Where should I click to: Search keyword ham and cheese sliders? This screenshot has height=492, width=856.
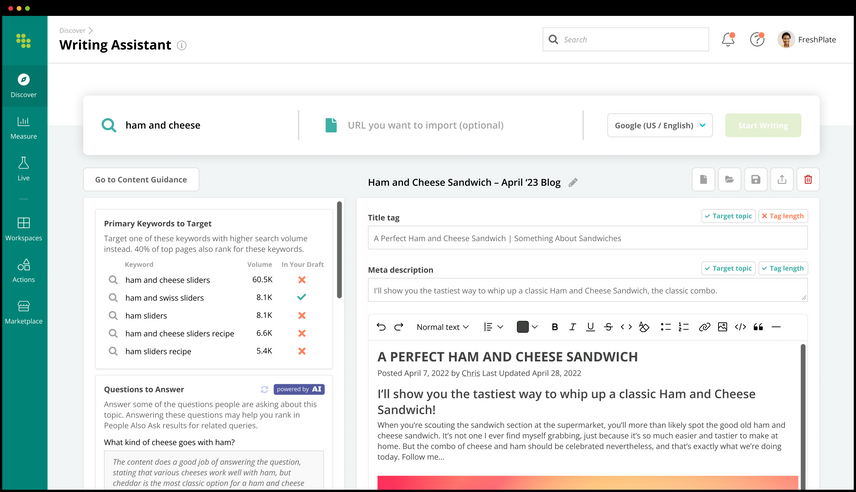click(112, 280)
